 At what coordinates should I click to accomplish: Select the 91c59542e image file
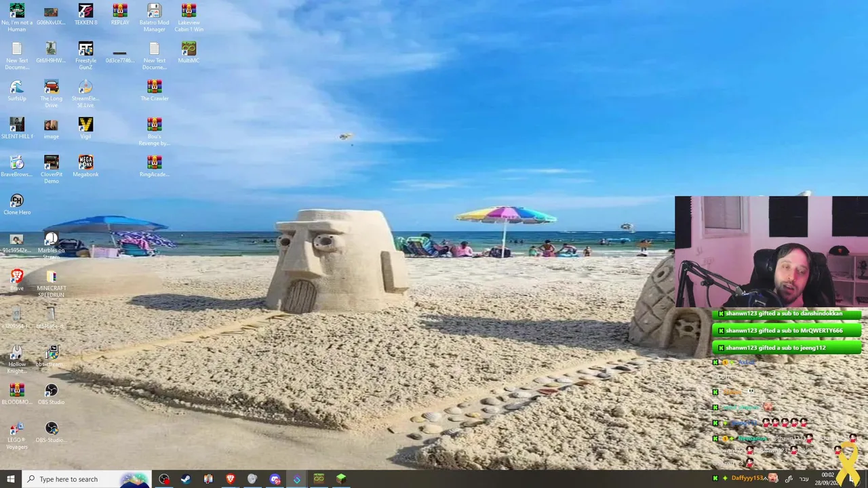[x=17, y=242]
